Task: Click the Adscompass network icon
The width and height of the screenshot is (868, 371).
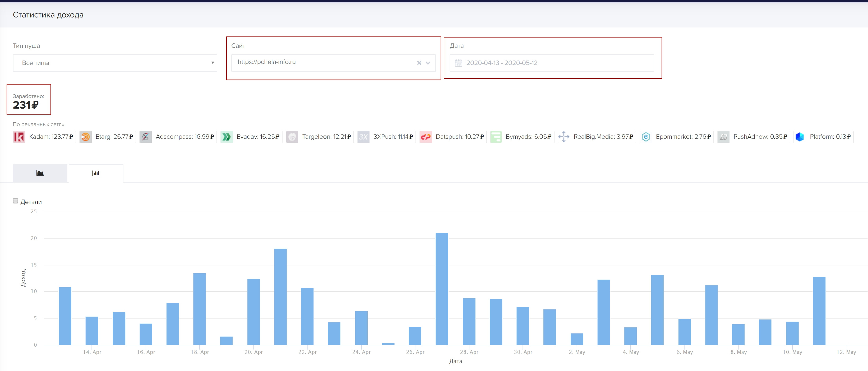Action: click(x=146, y=137)
